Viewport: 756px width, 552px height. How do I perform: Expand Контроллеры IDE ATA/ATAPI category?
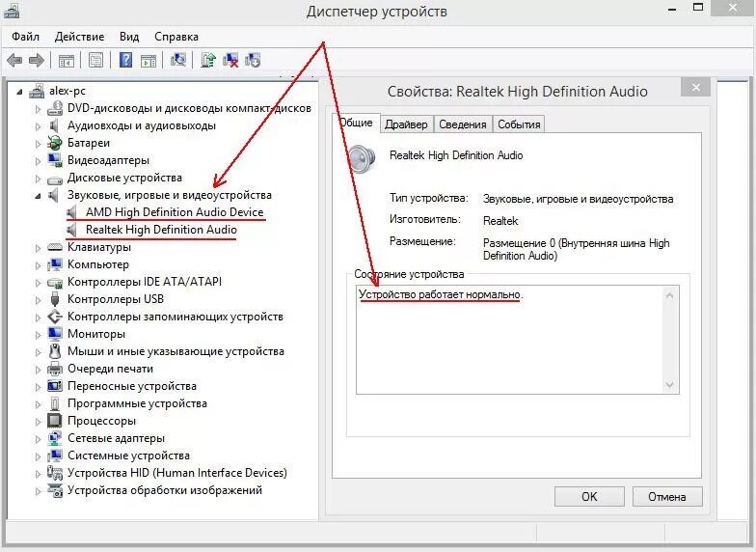coord(39,282)
